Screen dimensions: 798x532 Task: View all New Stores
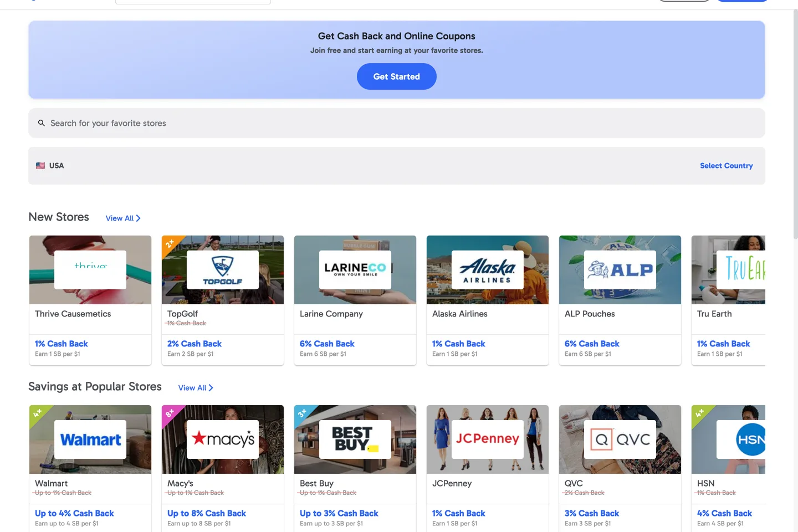pos(123,218)
